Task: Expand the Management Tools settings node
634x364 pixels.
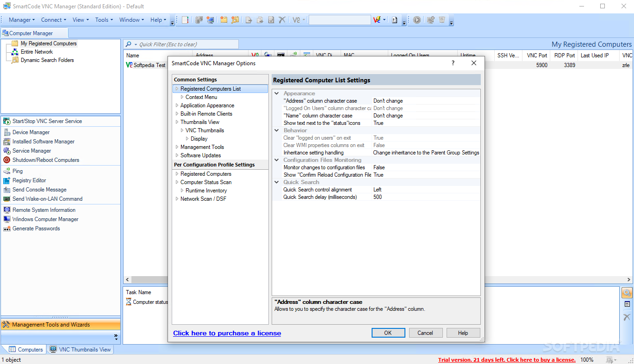Action: [x=176, y=147]
